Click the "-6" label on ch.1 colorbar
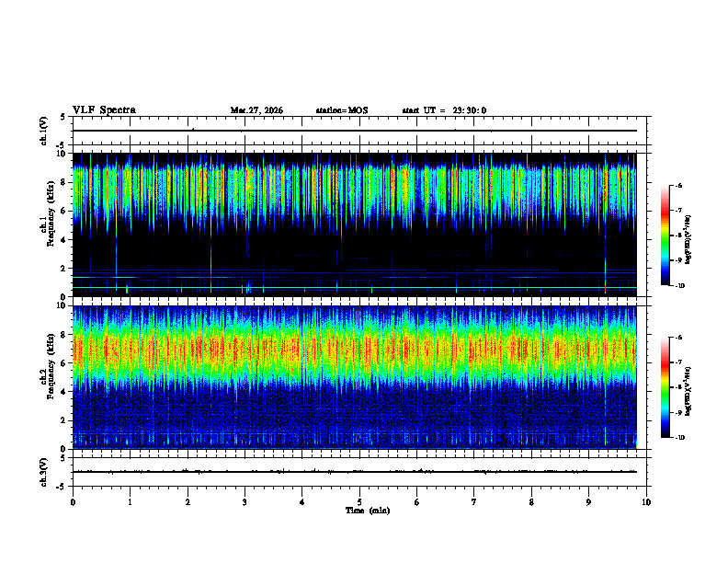Image resolution: width=728 pixels, height=563 pixels. 679,186
